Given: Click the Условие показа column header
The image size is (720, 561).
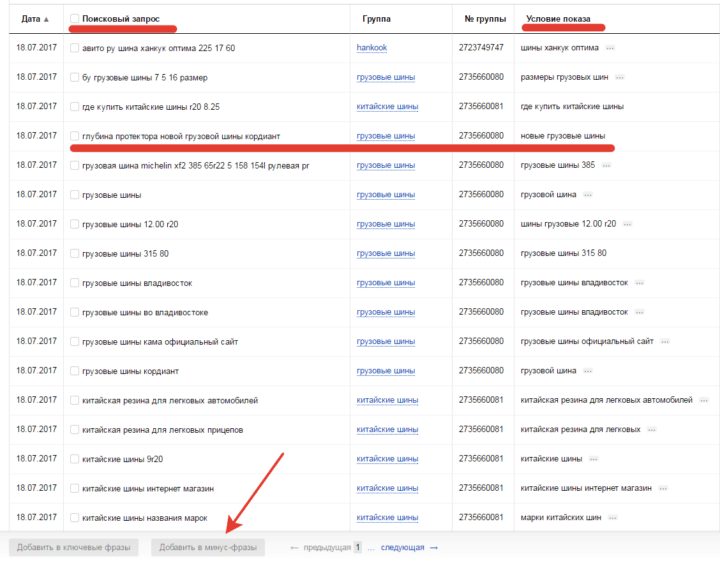Looking at the screenshot, I should pos(558,19).
